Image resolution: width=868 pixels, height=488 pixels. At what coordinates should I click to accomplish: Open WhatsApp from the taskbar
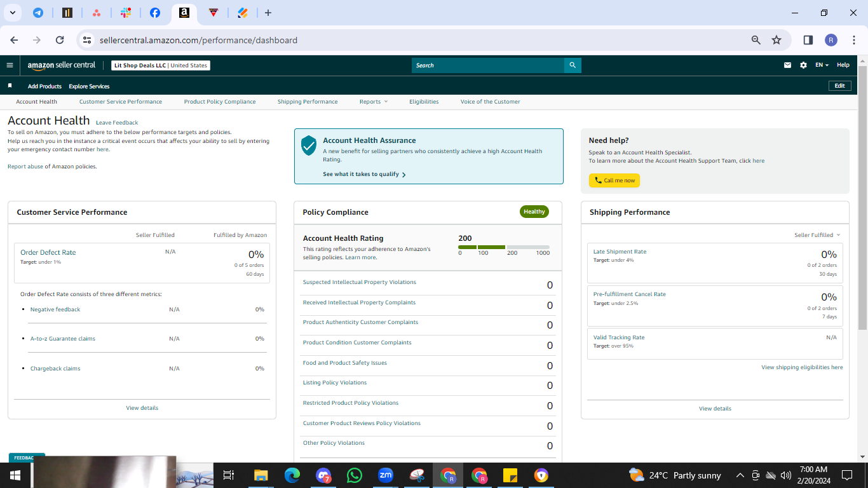click(355, 475)
